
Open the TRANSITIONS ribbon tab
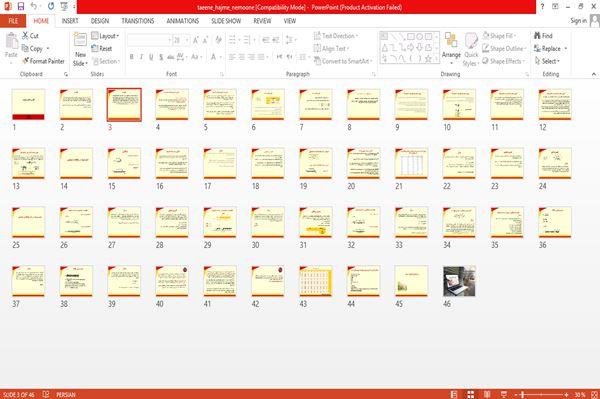(138, 21)
